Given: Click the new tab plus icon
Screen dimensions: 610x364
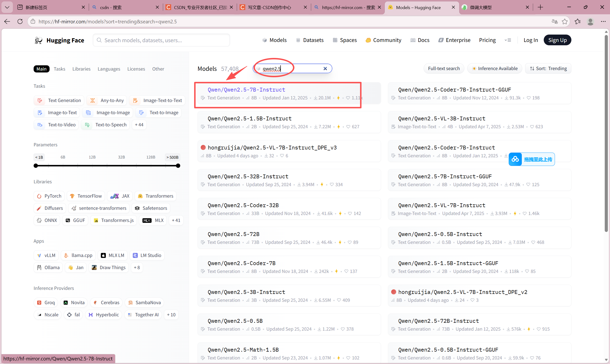Looking at the screenshot, I should (540, 7).
